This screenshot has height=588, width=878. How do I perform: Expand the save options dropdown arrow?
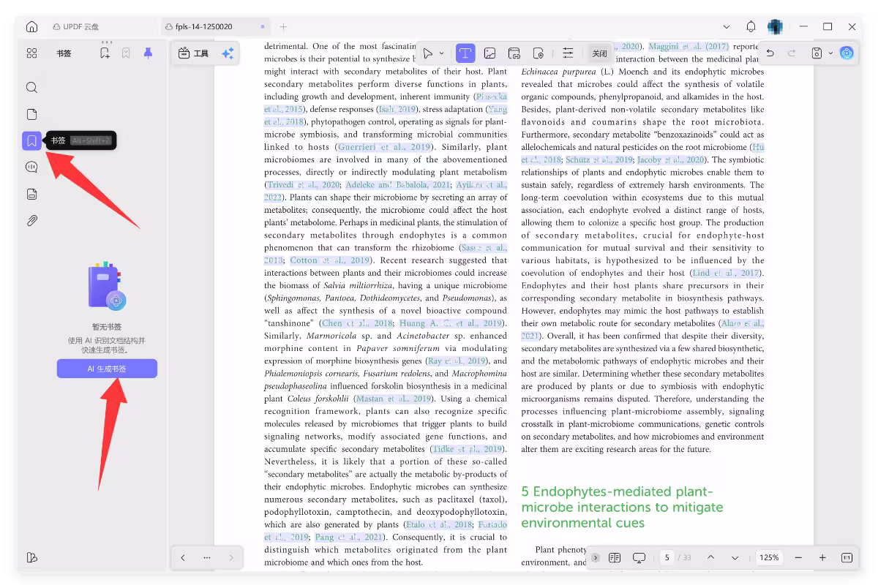point(830,53)
